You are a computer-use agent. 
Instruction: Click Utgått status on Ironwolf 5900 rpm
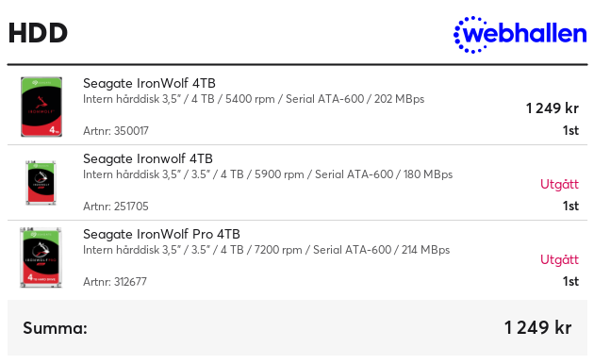(559, 184)
